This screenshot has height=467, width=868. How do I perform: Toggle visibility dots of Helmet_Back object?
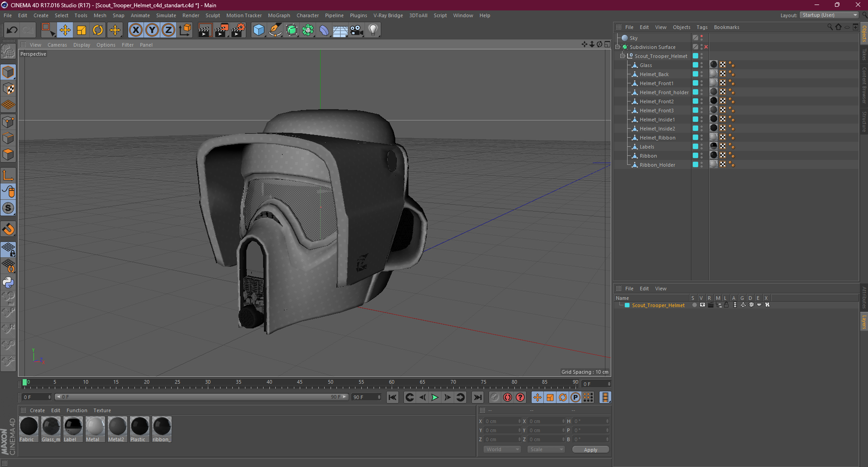click(702, 74)
